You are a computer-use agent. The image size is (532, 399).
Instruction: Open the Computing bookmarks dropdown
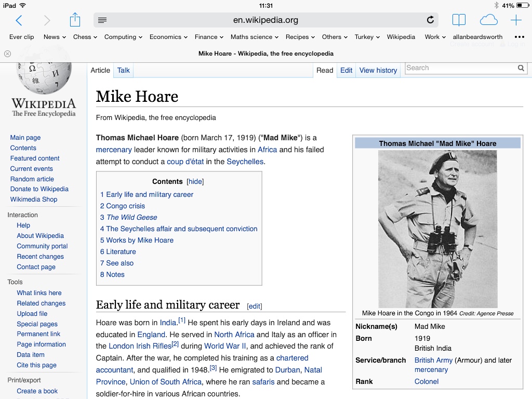coord(123,37)
